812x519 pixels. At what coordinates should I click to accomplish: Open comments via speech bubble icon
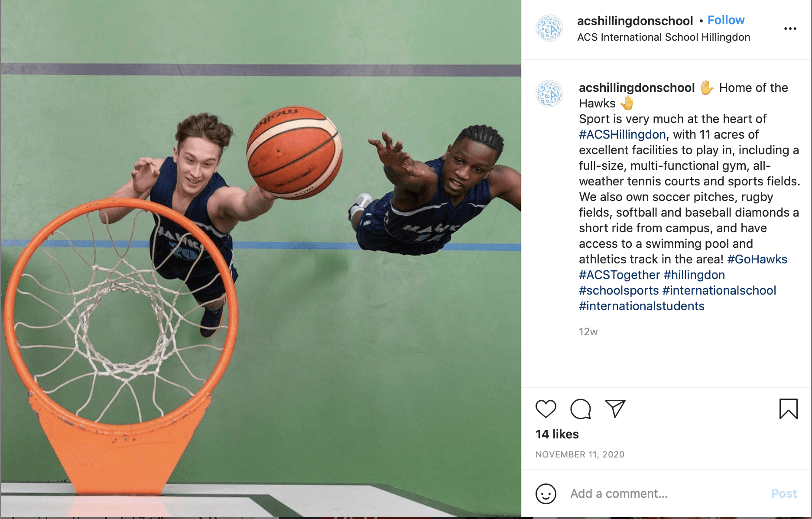(x=581, y=409)
